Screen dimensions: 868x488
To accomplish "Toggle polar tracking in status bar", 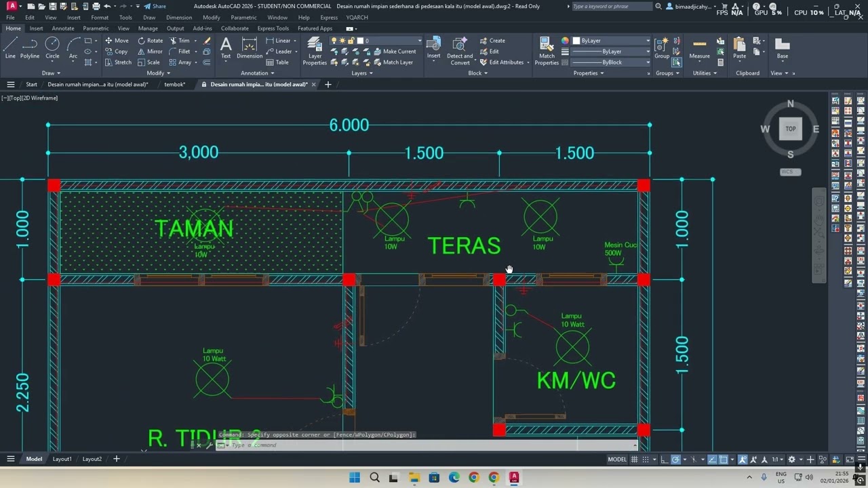I will [675, 460].
